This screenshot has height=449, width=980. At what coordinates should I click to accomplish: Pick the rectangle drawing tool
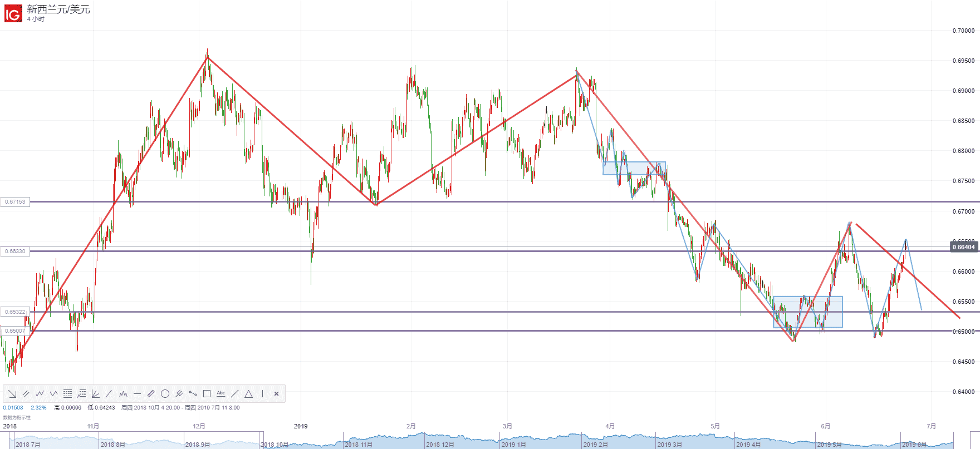[207, 394]
